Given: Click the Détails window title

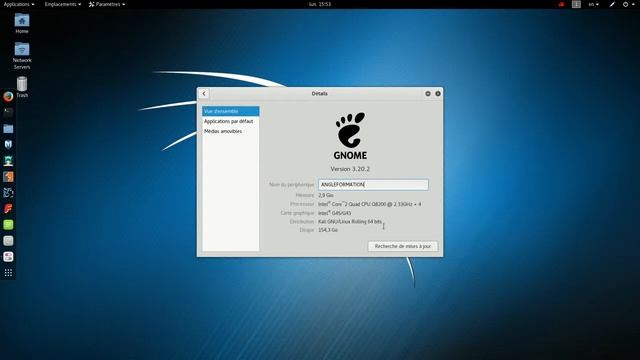Looking at the screenshot, I should tap(320, 93).
